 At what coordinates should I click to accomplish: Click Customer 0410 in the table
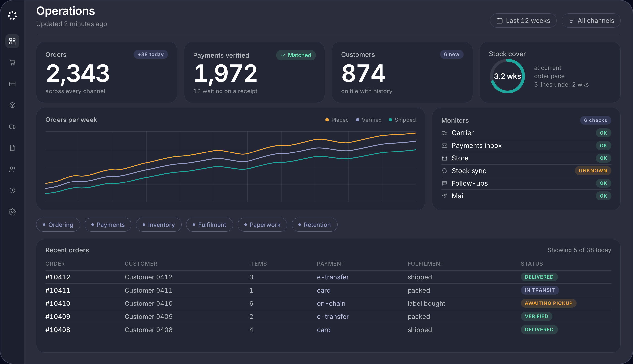[x=149, y=303]
